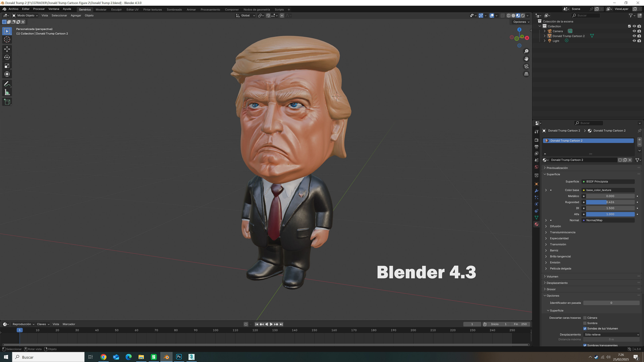644x362 pixels.
Task: Uncheck the Collection exclude checkbox
Action: pyautogui.click(x=630, y=26)
